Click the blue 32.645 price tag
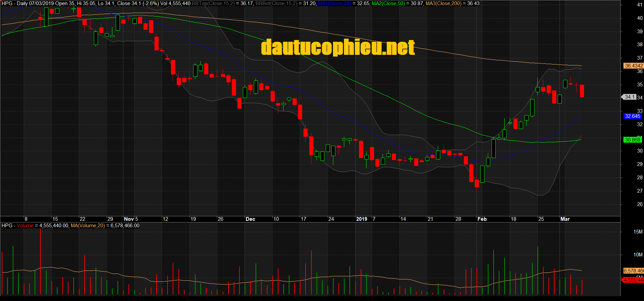 [x=632, y=116]
